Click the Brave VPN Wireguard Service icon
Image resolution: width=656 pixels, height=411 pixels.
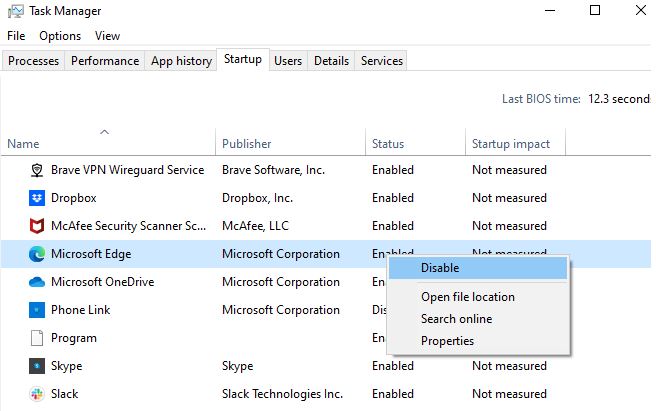pyautogui.click(x=37, y=170)
